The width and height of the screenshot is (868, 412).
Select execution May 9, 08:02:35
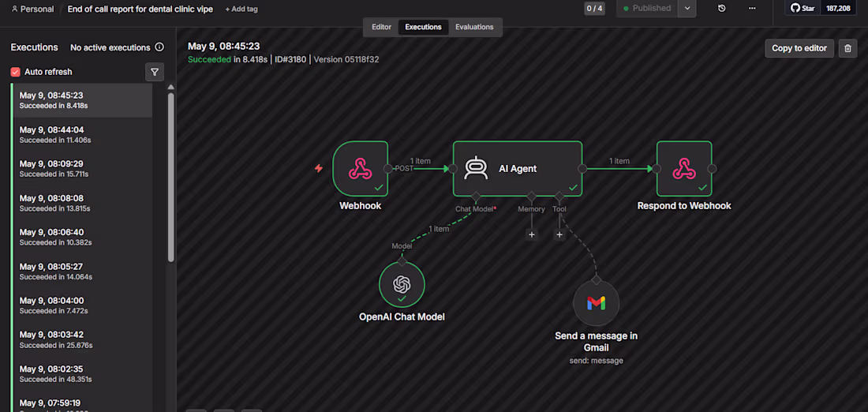tap(82, 374)
